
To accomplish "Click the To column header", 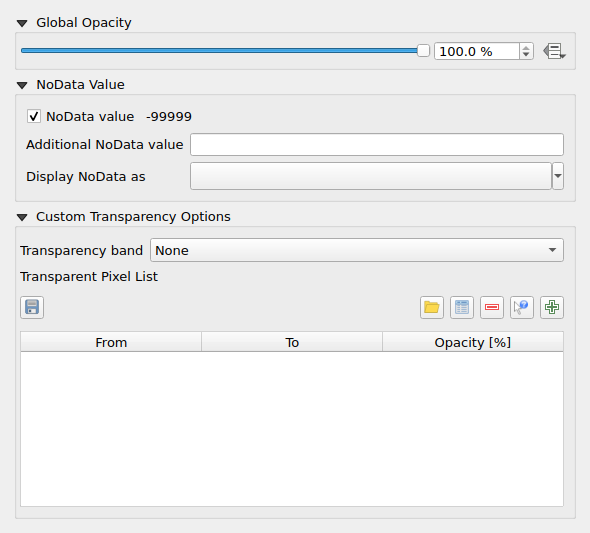I will click(292, 342).
